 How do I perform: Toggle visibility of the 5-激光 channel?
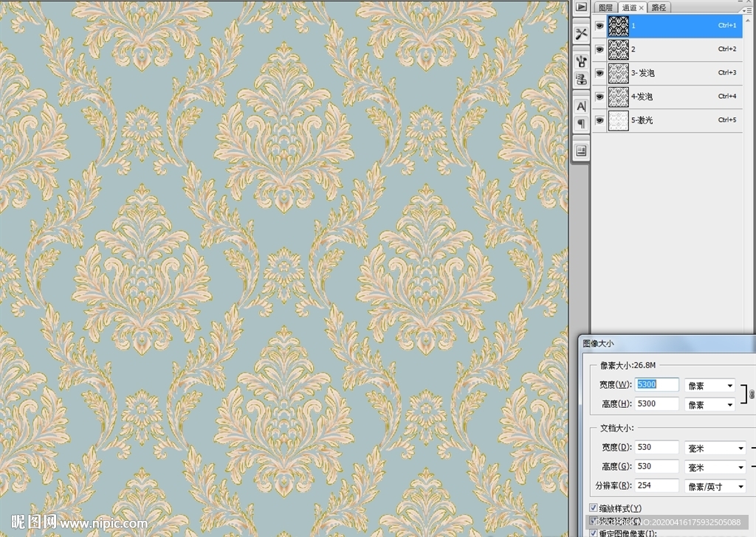tap(599, 120)
